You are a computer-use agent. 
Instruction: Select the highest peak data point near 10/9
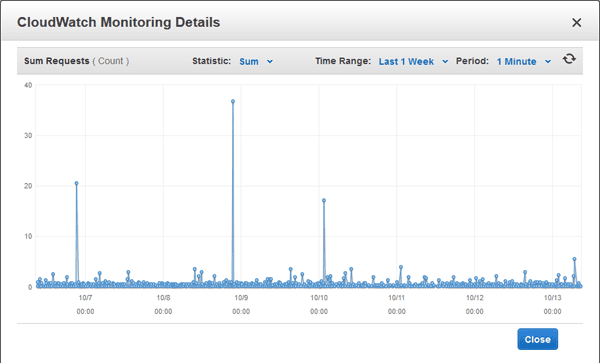(x=233, y=101)
